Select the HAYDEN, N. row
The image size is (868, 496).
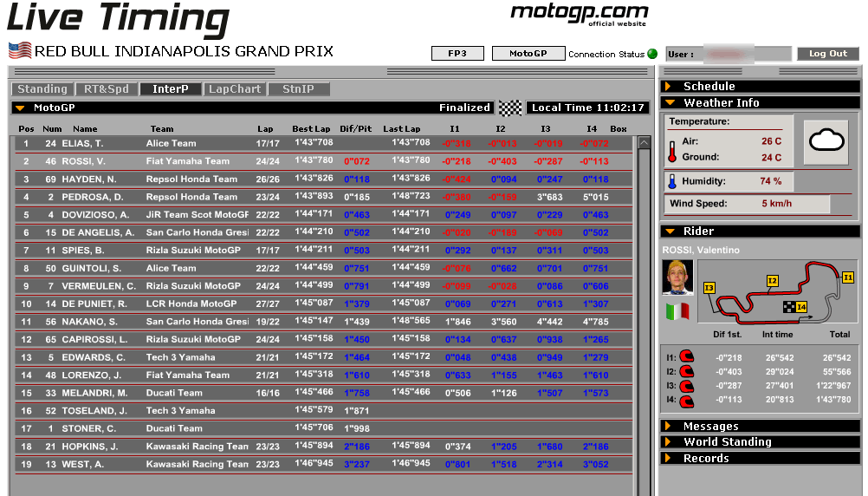pyautogui.click(x=324, y=179)
